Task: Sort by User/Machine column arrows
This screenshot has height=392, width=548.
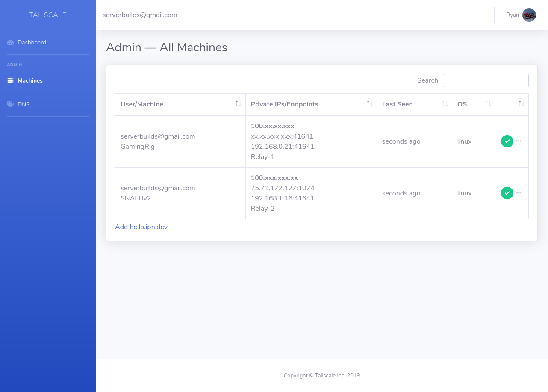Action: [x=238, y=104]
